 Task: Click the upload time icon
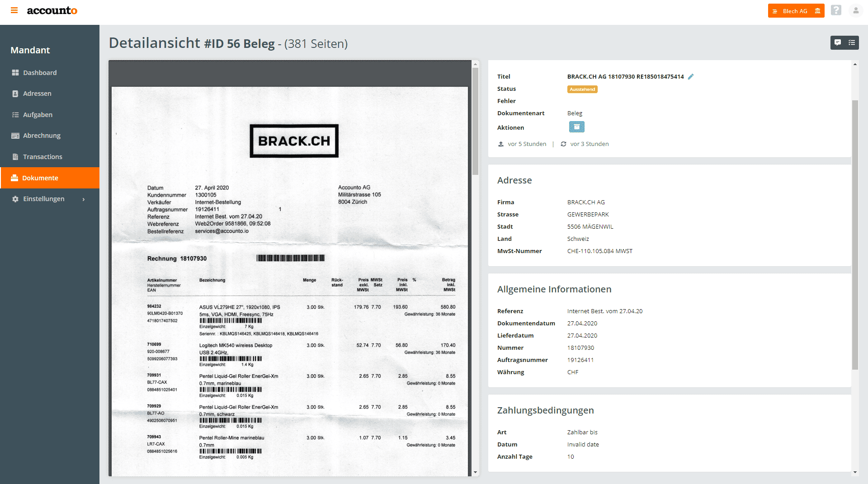(x=501, y=144)
